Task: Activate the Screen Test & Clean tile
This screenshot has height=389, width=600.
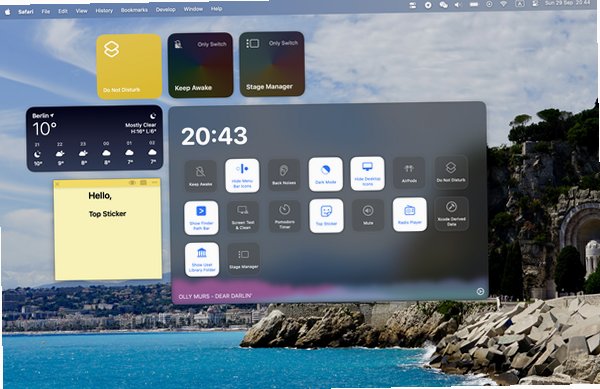Action: tap(243, 217)
